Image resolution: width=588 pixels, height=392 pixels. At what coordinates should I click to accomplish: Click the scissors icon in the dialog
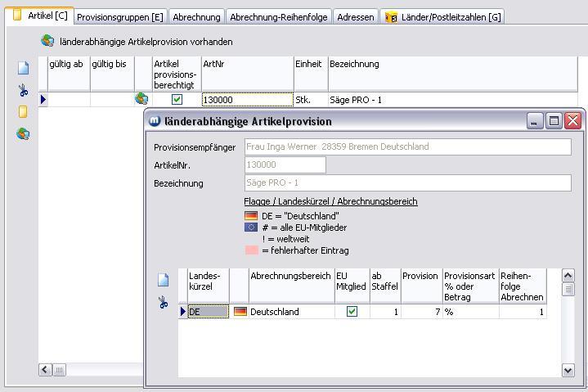[163, 303]
